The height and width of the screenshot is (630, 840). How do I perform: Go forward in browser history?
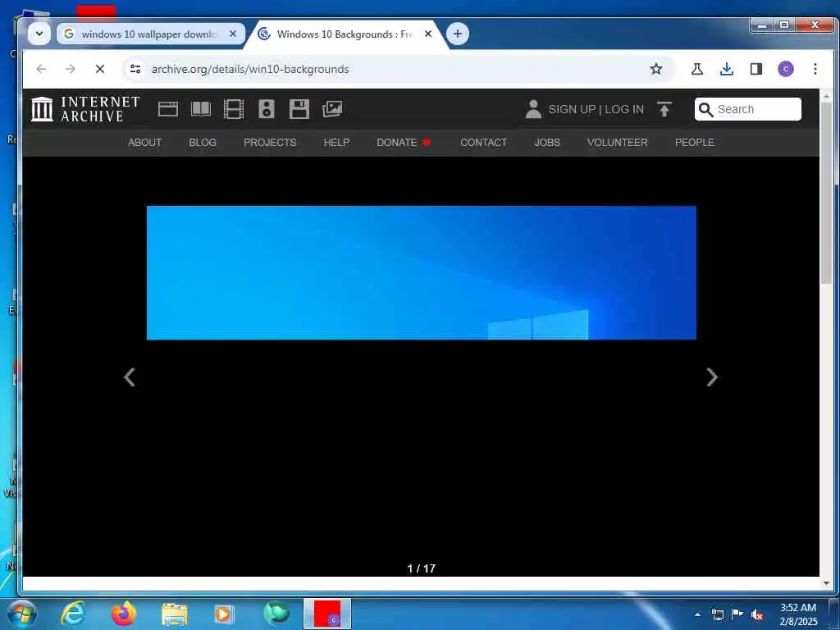pos(71,69)
